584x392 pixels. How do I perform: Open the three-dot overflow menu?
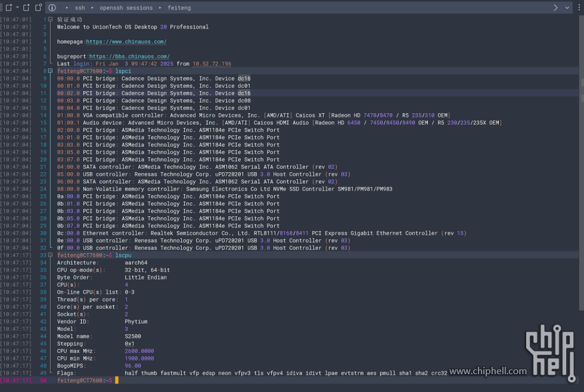579,7
